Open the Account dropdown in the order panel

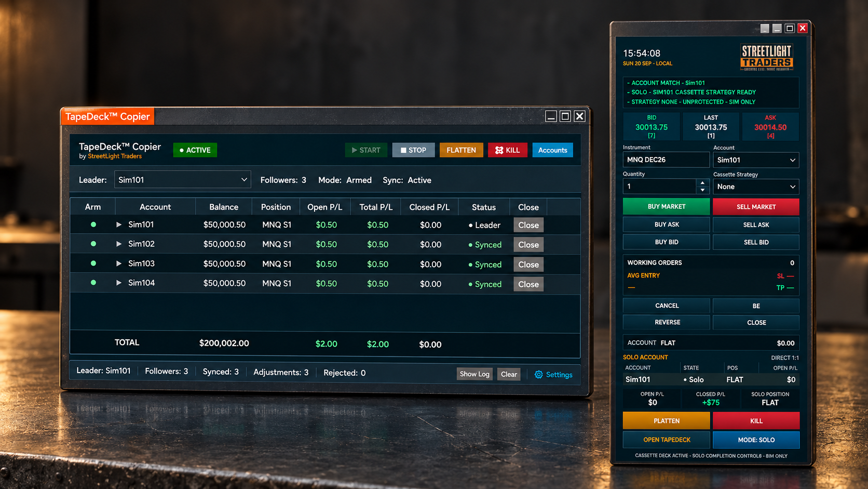point(756,160)
